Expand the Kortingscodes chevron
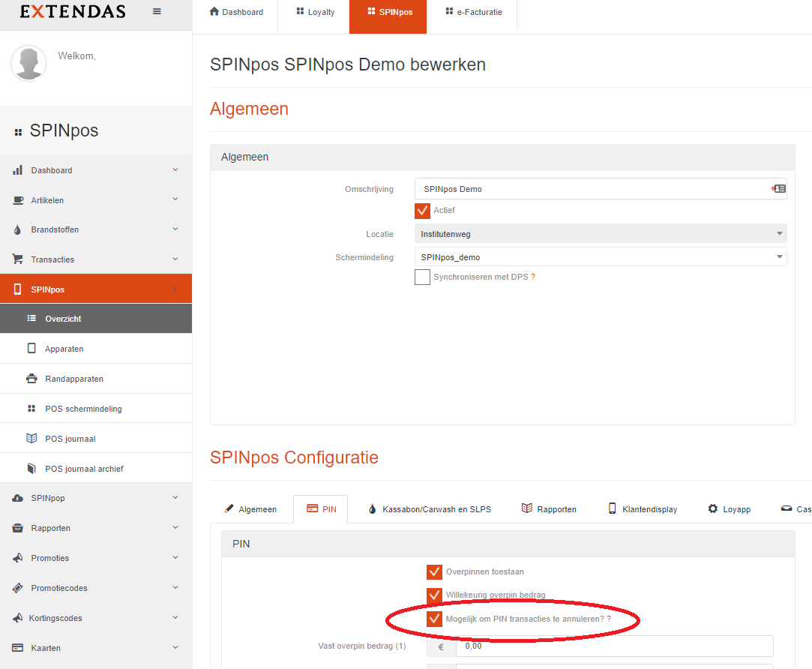The height and width of the screenshot is (669, 812). coord(175,617)
